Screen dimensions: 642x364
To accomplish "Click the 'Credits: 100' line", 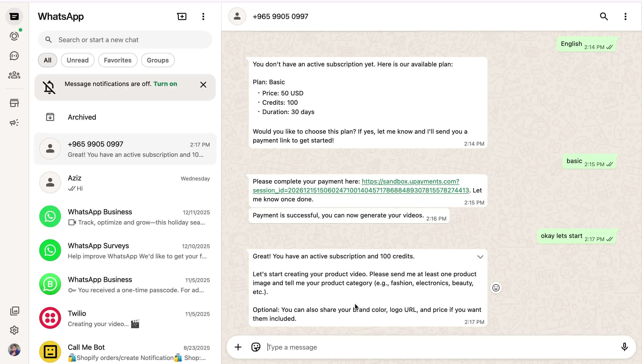I will pos(280,102).
